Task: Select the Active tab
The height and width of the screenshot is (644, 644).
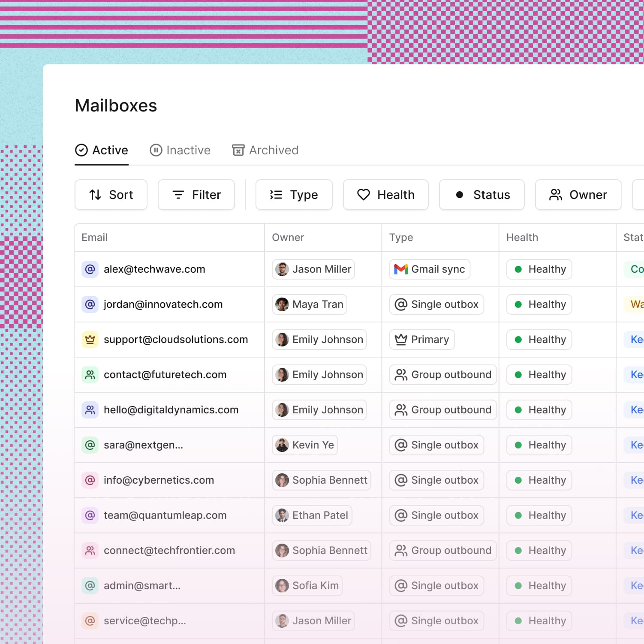Action: (x=102, y=150)
